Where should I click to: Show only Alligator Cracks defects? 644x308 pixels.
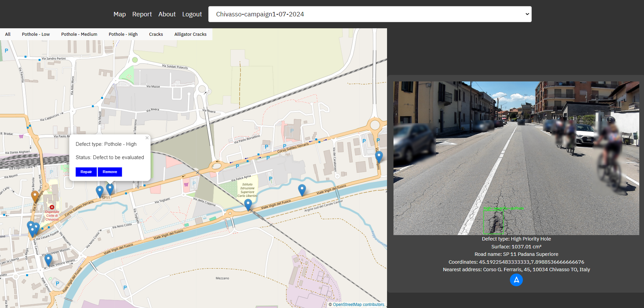[x=190, y=34]
